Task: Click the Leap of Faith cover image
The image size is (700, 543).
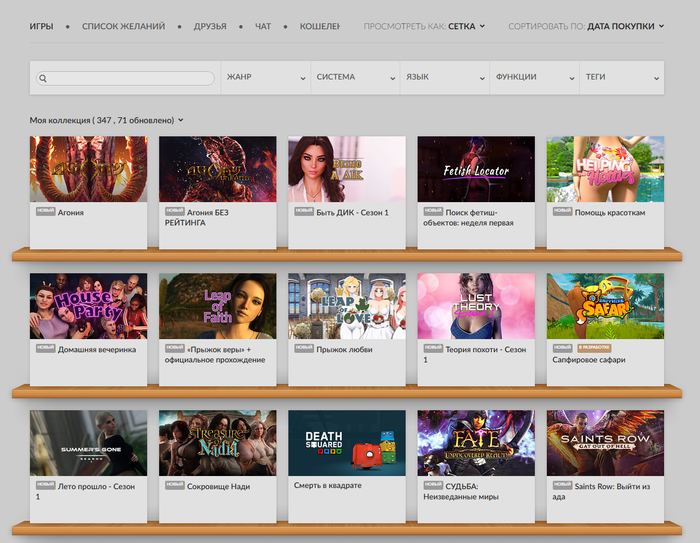Action: [x=217, y=306]
